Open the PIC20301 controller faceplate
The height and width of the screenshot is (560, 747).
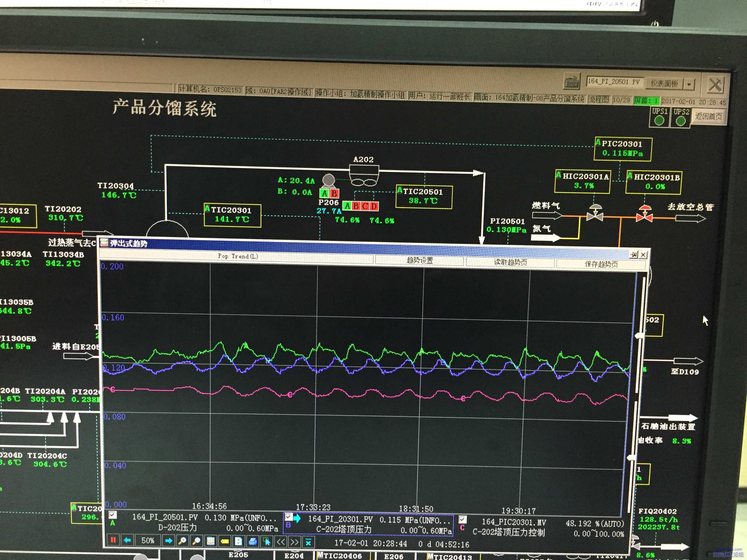623,149
